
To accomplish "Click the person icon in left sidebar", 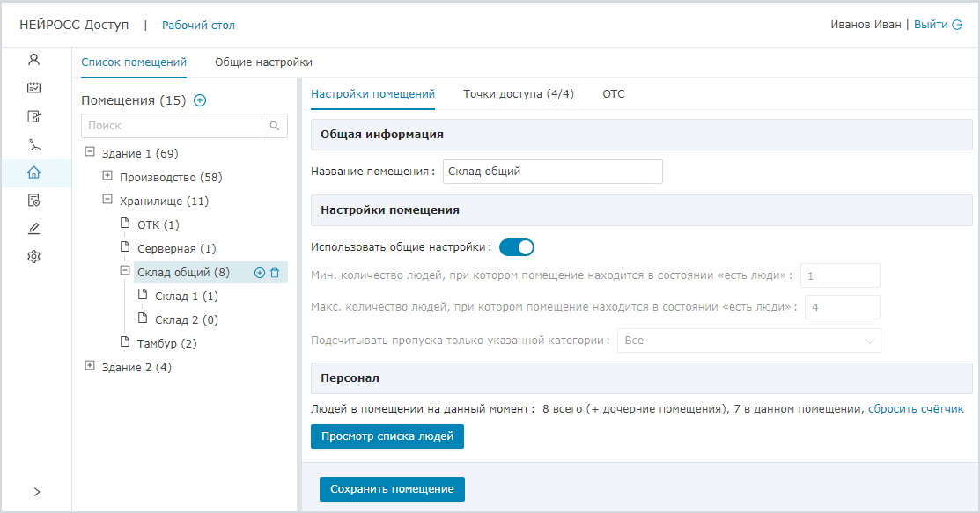I will coord(34,60).
